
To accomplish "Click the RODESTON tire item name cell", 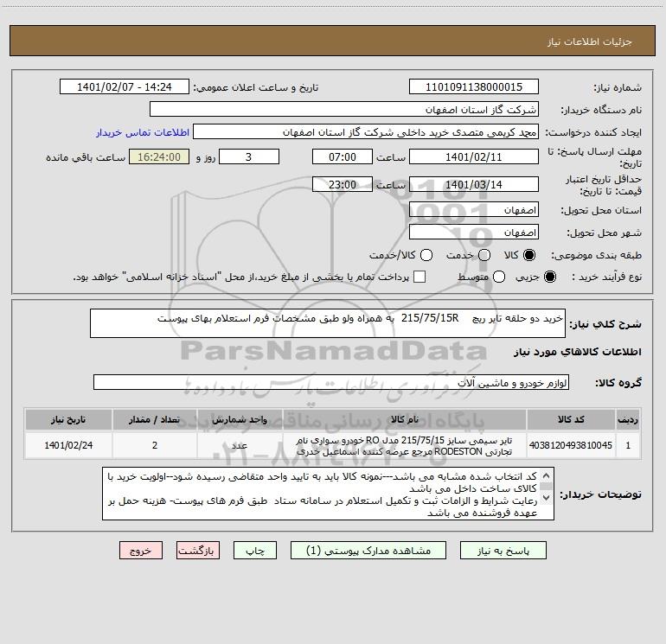I will tap(405, 445).
